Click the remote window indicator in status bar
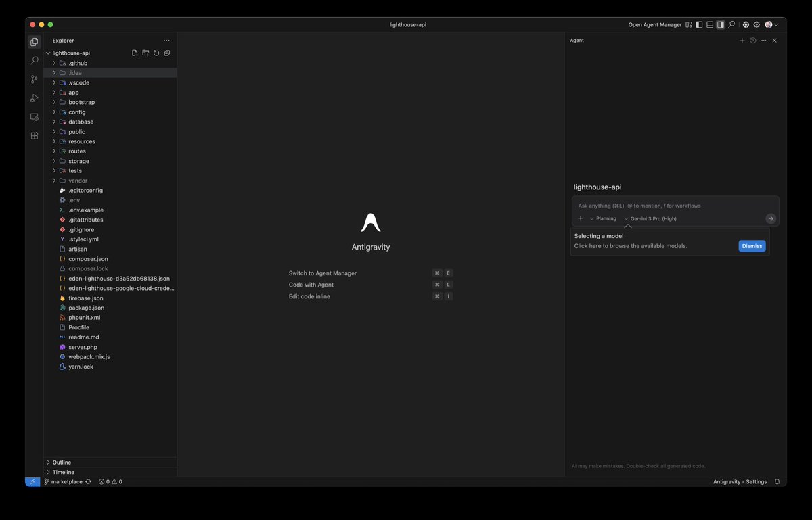 click(32, 481)
